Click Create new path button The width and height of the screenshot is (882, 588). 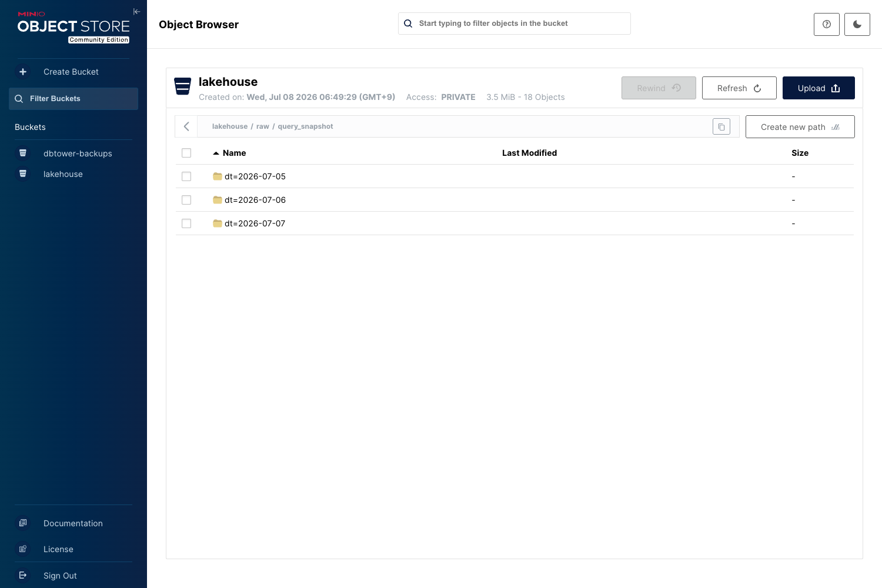[x=800, y=127]
